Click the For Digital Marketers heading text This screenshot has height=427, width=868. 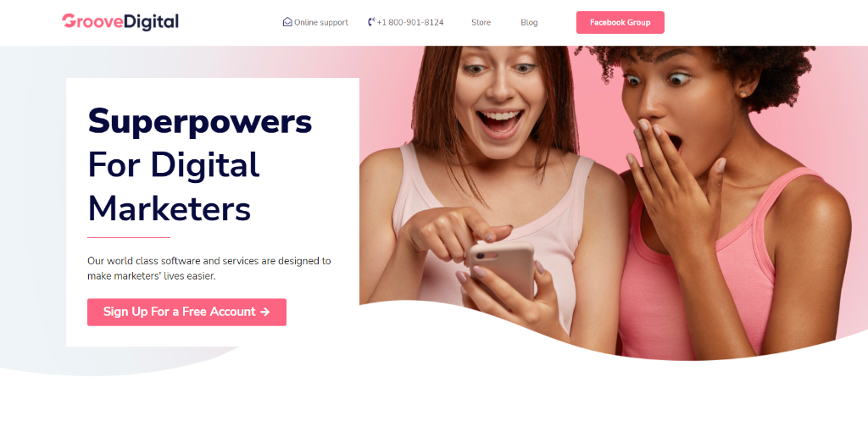pos(173,187)
